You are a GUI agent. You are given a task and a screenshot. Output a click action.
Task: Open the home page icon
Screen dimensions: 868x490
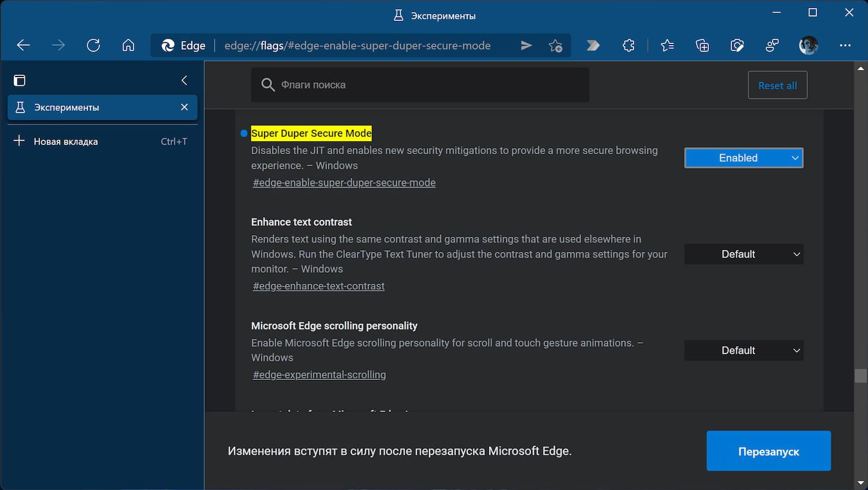pos(128,45)
